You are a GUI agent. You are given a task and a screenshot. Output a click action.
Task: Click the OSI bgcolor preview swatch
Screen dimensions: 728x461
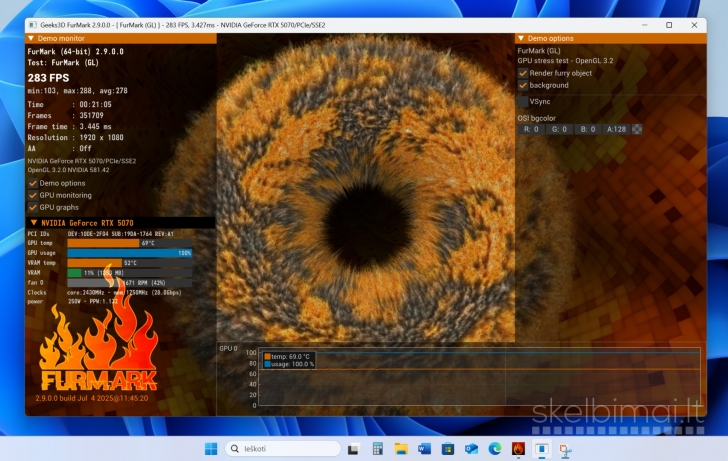(x=637, y=129)
